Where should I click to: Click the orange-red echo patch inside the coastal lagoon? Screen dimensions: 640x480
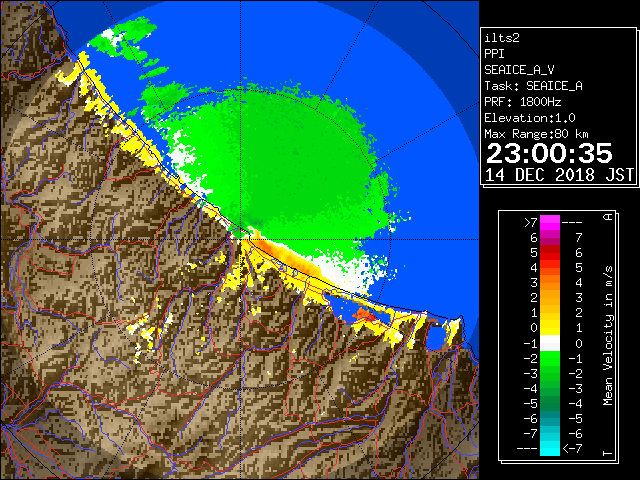coord(364,314)
